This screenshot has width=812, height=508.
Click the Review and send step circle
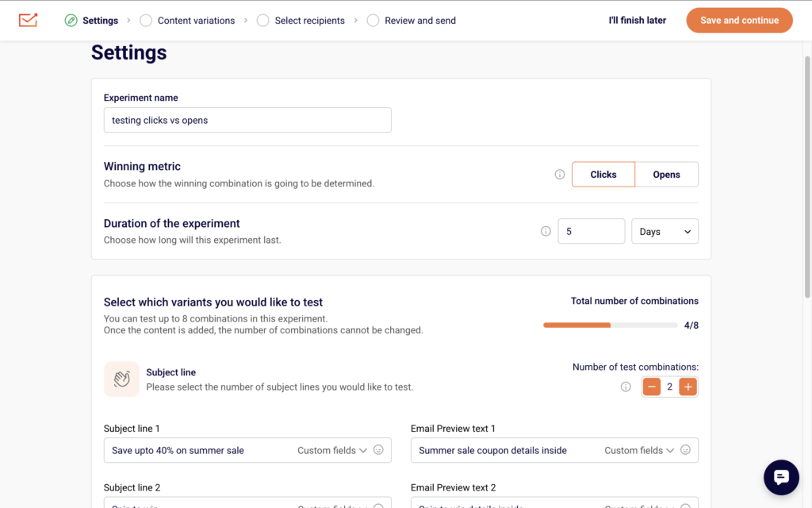[x=373, y=20]
